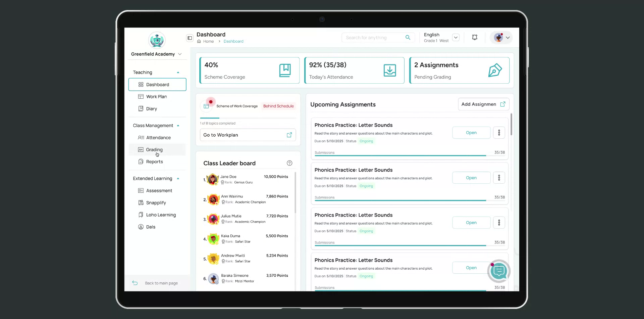Open the Work Plan section icon
This screenshot has height=319, width=644.
click(141, 96)
